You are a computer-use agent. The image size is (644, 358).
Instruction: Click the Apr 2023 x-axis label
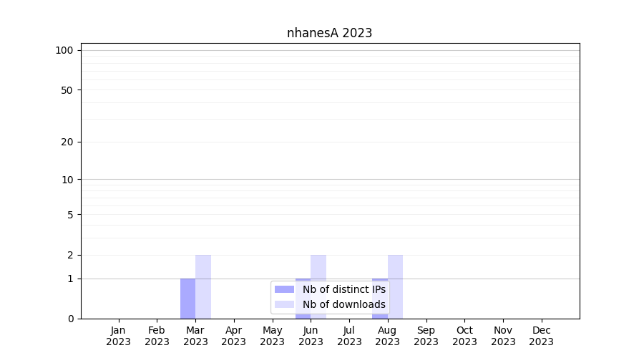234,336
